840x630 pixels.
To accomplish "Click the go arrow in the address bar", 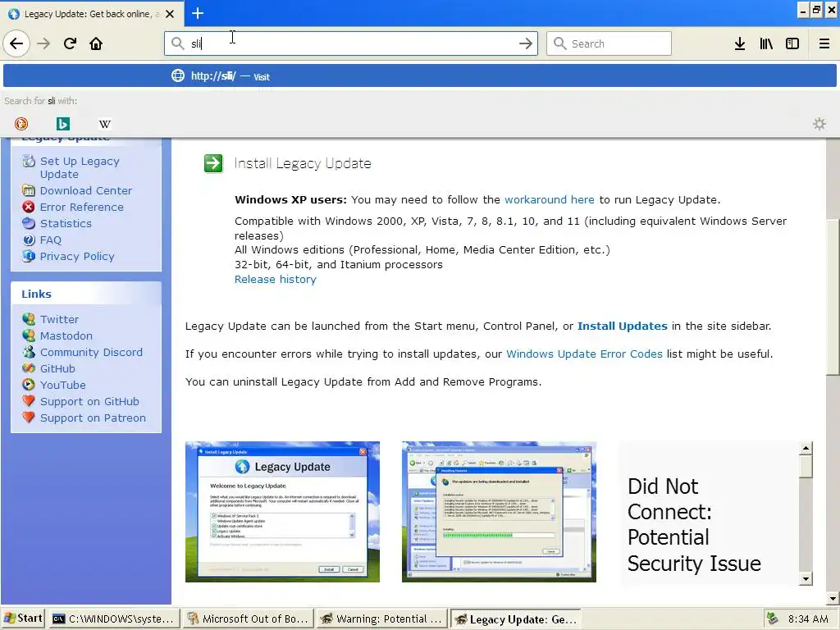I will click(526, 43).
